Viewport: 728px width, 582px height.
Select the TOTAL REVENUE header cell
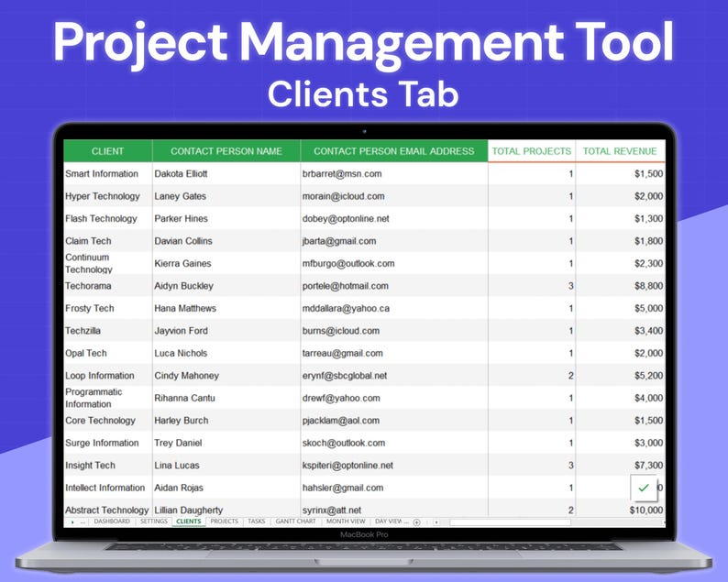[x=620, y=151]
